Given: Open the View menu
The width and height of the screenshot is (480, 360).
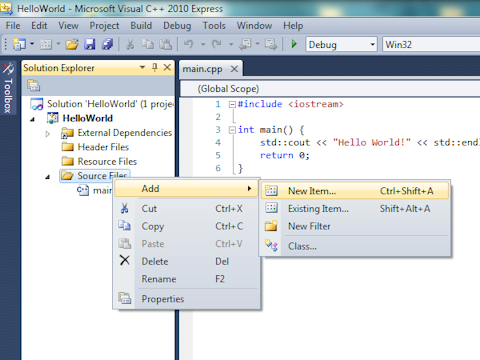Looking at the screenshot, I should pos(68,26).
